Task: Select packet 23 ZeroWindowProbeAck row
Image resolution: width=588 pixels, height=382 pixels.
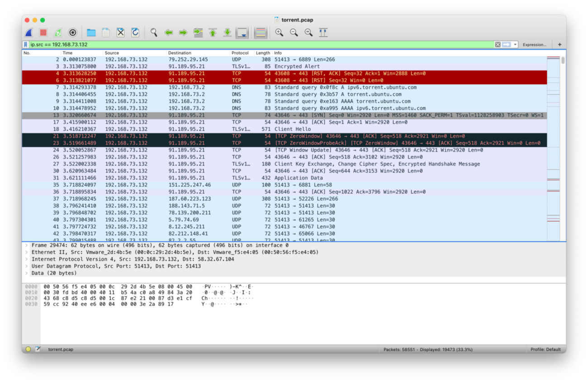Action: (284, 143)
